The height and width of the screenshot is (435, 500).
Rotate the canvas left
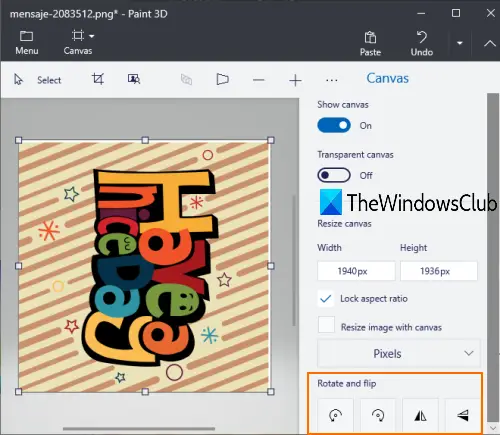point(335,415)
